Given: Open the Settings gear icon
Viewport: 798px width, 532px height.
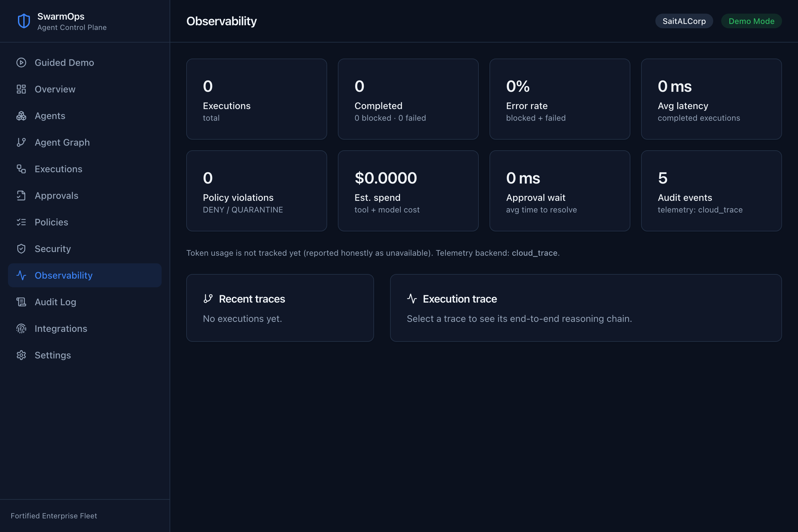Looking at the screenshot, I should click(x=21, y=355).
